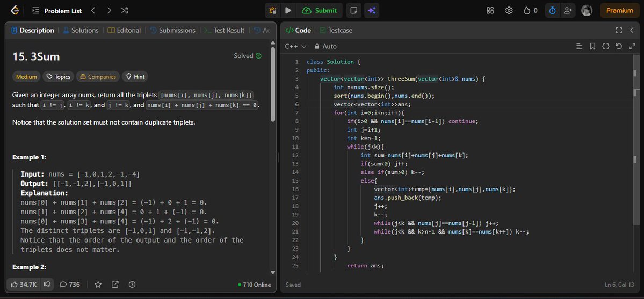Screen dimensions: 644x299
Task: Switch to the Submissions tab
Action: [x=173, y=31]
